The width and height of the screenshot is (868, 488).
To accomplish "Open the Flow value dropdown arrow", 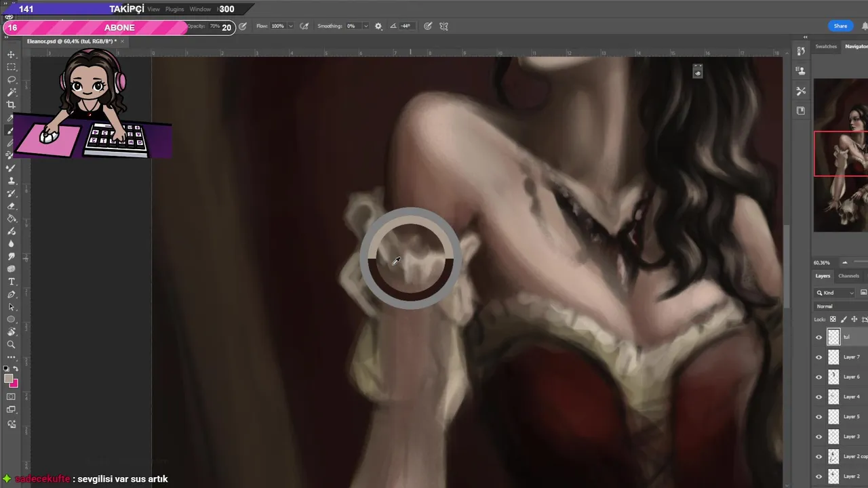I will tap(291, 26).
